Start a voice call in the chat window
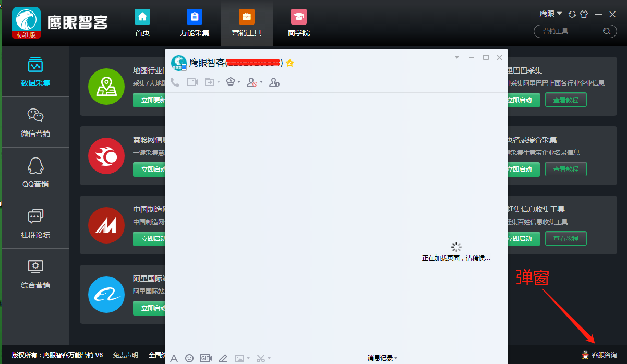 tap(175, 82)
